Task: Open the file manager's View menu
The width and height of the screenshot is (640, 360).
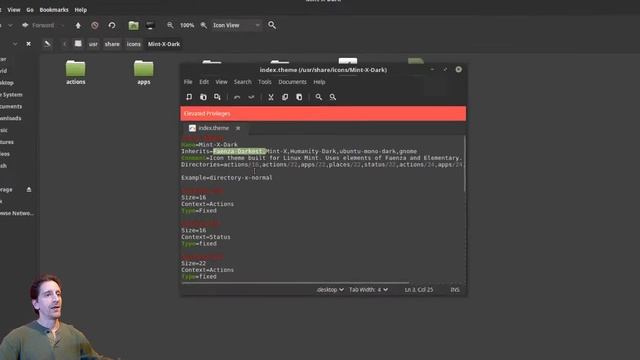Action: [13, 10]
